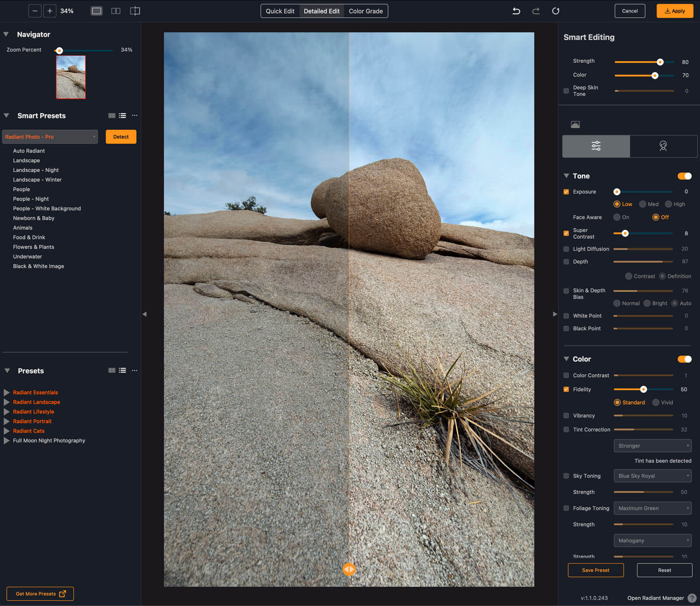The height and width of the screenshot is (606, 700).
Task: Select the single image view icon
Action: (96, 11)
